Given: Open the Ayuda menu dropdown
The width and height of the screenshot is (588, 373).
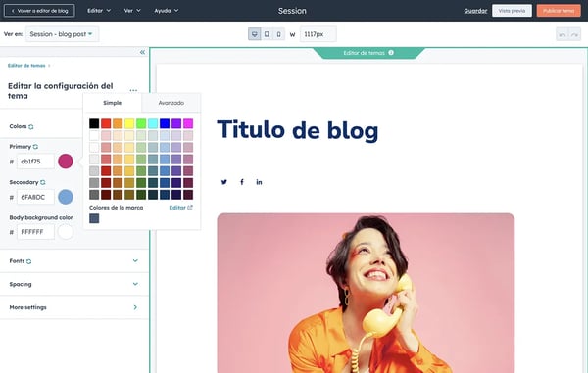Looking at the screenshot, I should (167, 11).
